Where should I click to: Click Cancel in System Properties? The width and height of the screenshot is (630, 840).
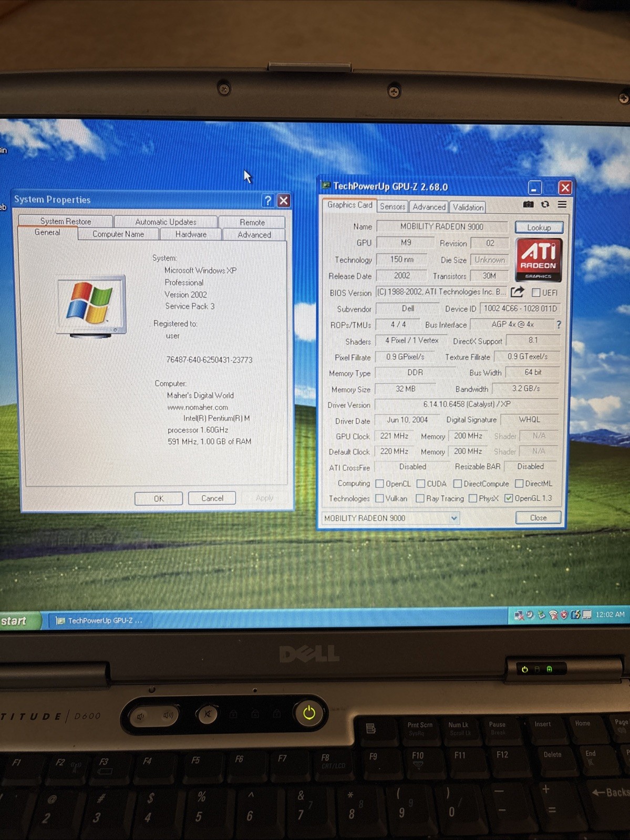click(x=212, y=498)
